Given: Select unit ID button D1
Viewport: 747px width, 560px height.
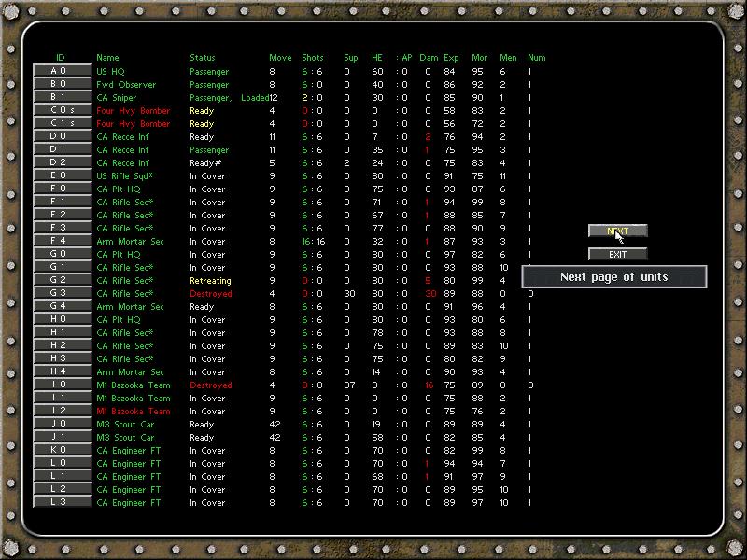Looking at the screenshot, I should [63, 149].
